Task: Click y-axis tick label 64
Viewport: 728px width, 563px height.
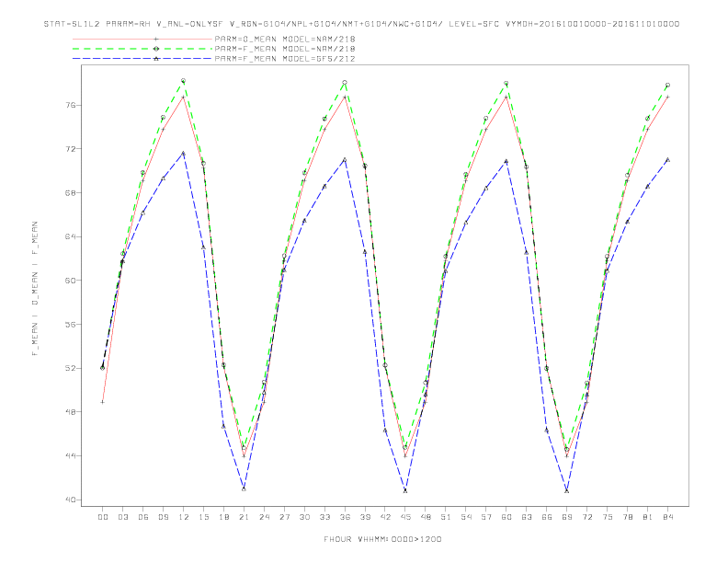Action: tap(72, 237)
